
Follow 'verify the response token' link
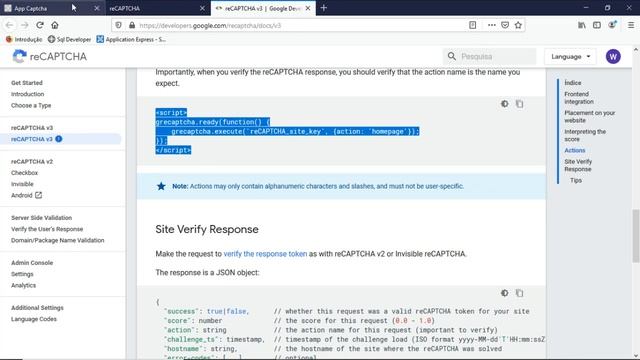265,254
